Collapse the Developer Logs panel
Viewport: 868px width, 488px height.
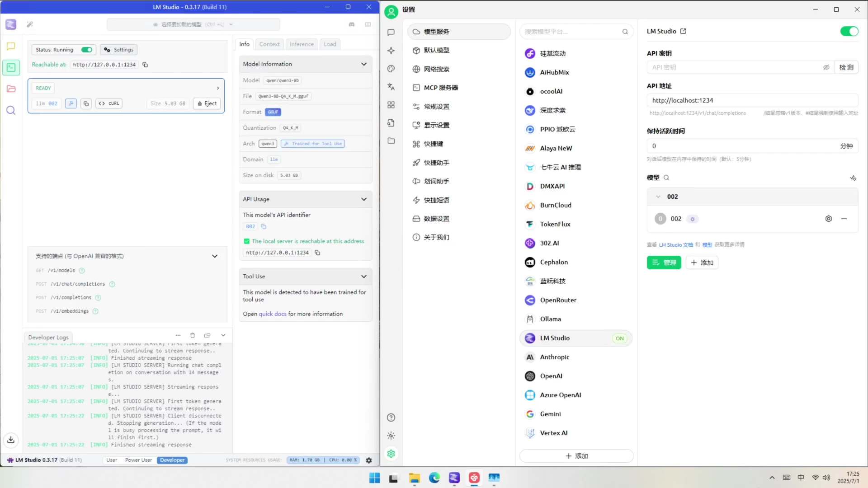click(x=223, y=335)
